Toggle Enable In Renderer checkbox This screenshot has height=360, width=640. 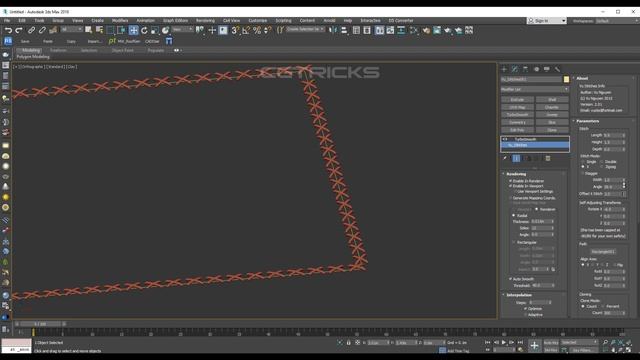coord(510,181)
